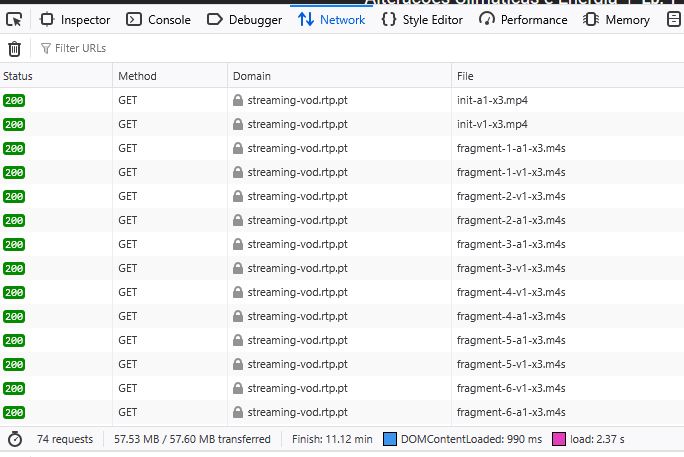Screen dimensions: 684x457
Task: Open the Debugger tab
Action: [245, 19]
